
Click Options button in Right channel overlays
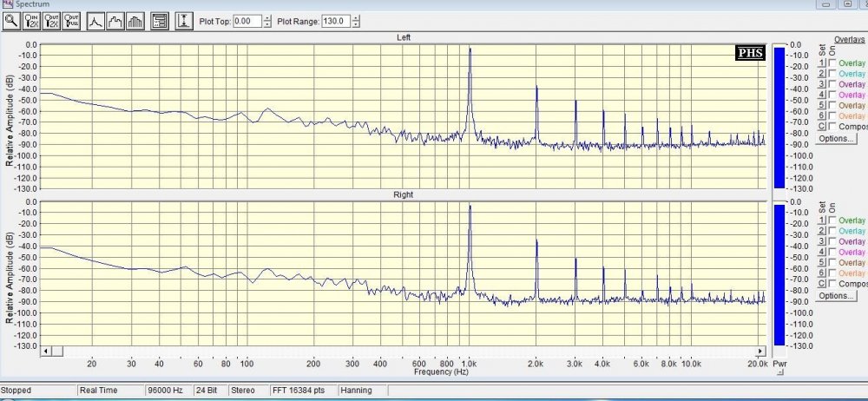click(837, 295)
